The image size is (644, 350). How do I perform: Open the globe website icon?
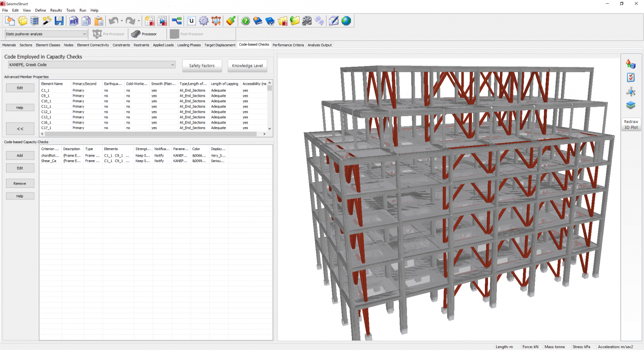coord(346,21)
